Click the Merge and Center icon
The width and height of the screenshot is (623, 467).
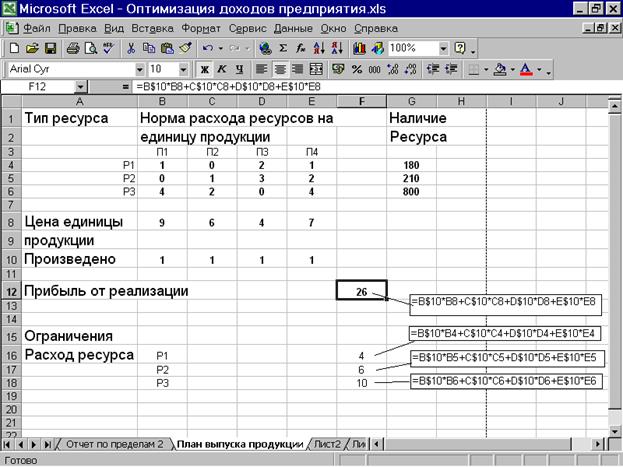click(316, 70)
